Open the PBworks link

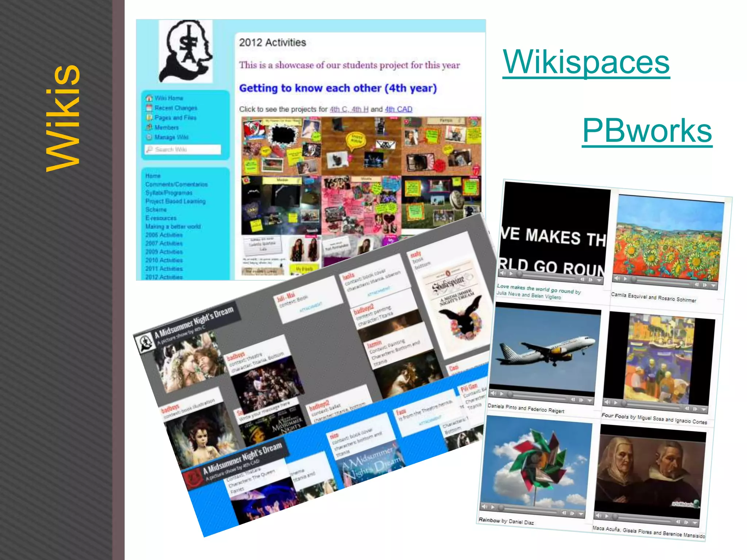coord(647,131)
